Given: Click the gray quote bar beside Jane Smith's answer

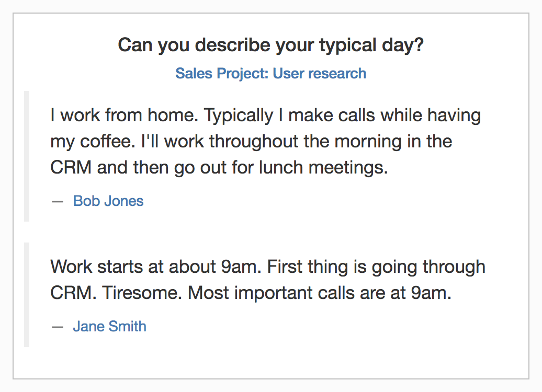Looking at the screenshot, I should 27,295.
